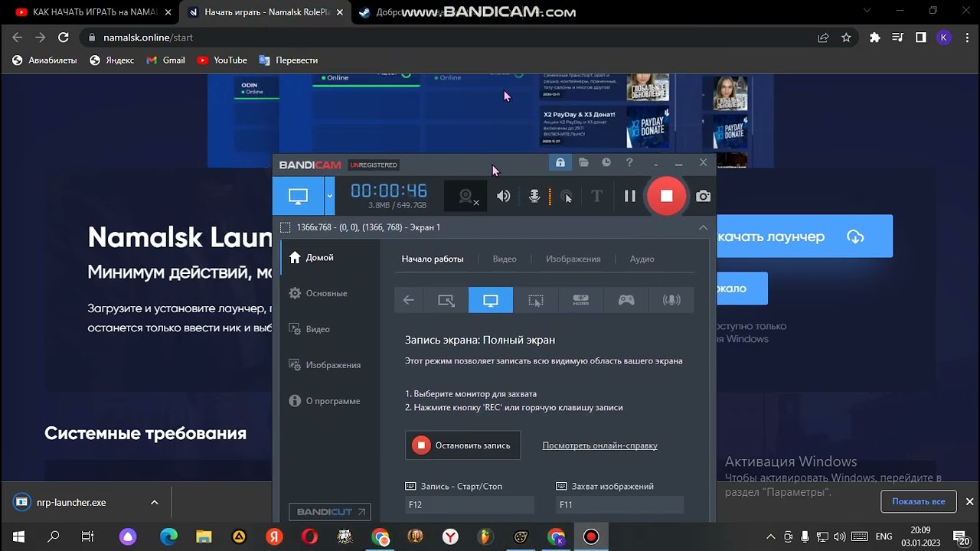Click Показать все downloads button
The height and width of the screenshot is (551, 980).
pyautogui.click(x=918, y=502)
